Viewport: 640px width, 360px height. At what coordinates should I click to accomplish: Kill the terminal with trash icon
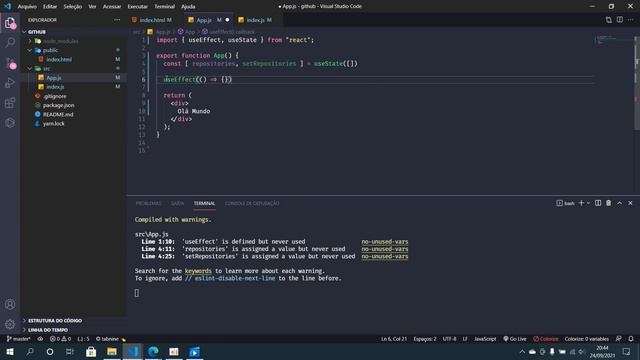tap(609, 203)
